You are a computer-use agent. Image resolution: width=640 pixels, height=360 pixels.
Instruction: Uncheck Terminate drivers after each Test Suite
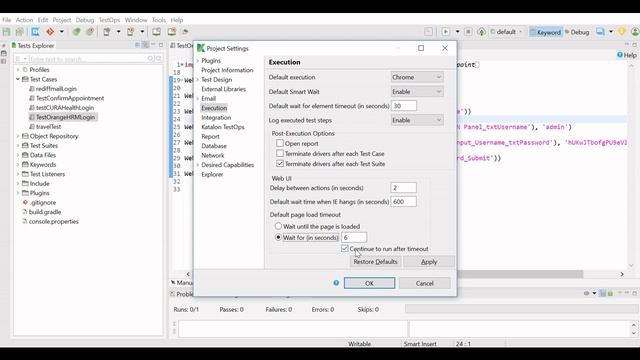pyautogui.click(x=280, y=164)
